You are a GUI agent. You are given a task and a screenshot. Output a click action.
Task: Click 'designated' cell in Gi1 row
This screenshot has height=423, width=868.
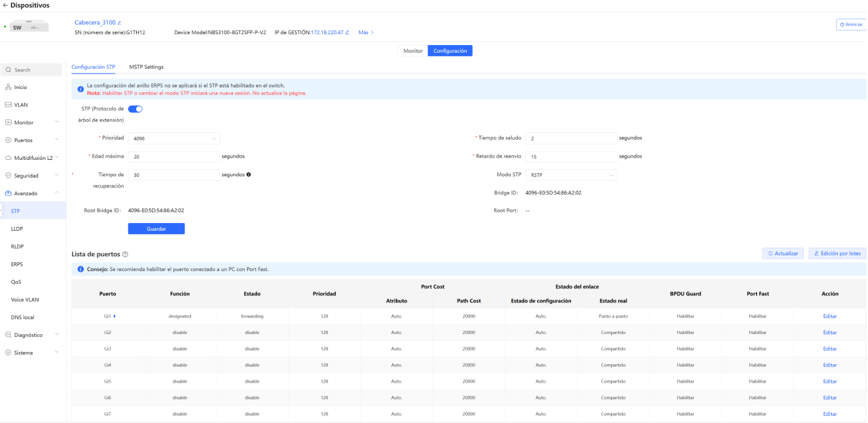coord(180,316)
